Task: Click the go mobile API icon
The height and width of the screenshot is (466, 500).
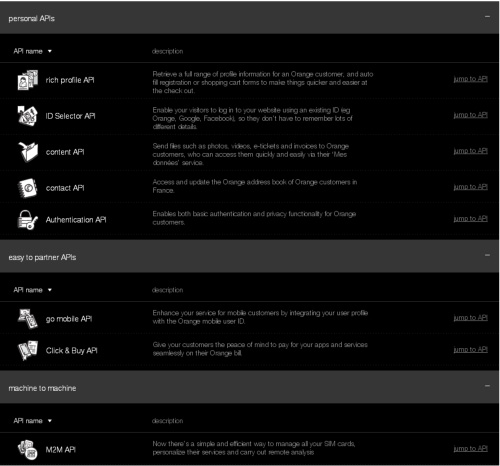Action: [28, 319]
